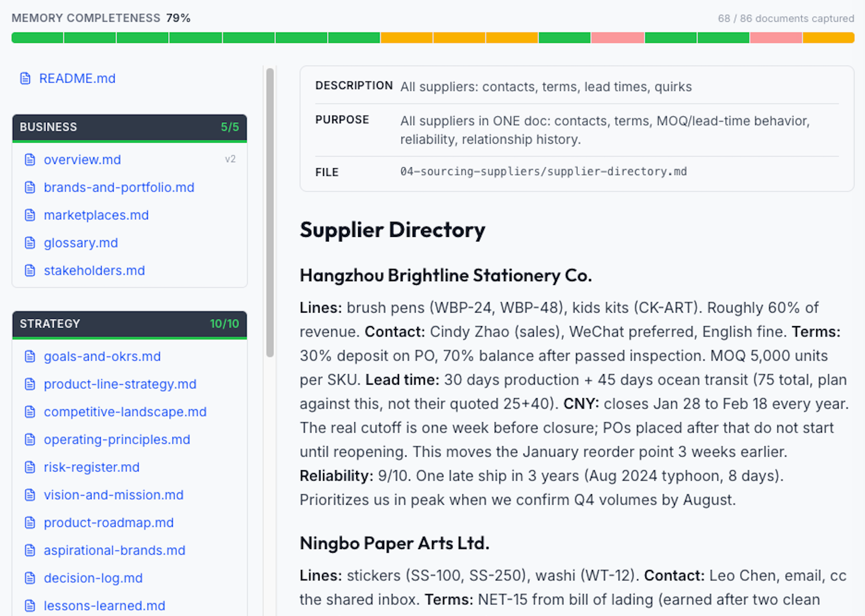Open vision-and-mission.md
The width and height of the screenshot is (865, 616).
(113, 495)
